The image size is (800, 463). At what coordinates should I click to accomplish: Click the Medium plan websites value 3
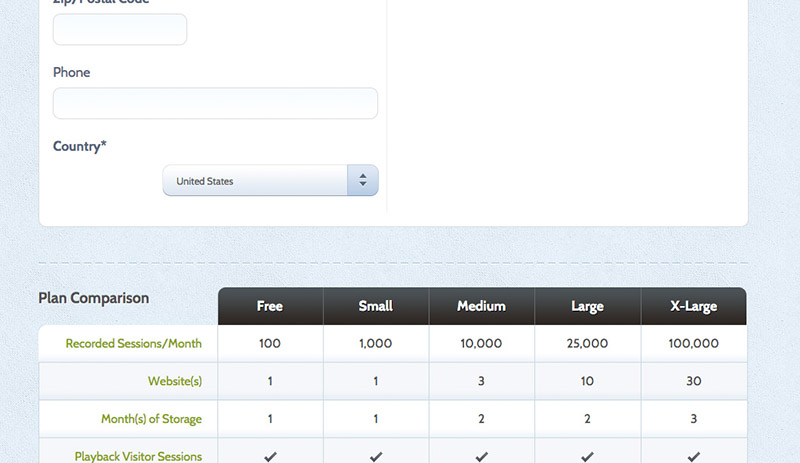coord(481,381)
